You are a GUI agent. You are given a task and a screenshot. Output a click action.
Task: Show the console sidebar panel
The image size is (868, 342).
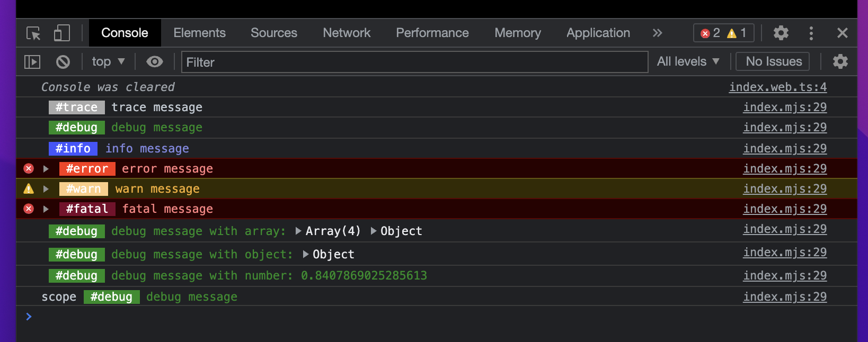(x=32, y=62)
